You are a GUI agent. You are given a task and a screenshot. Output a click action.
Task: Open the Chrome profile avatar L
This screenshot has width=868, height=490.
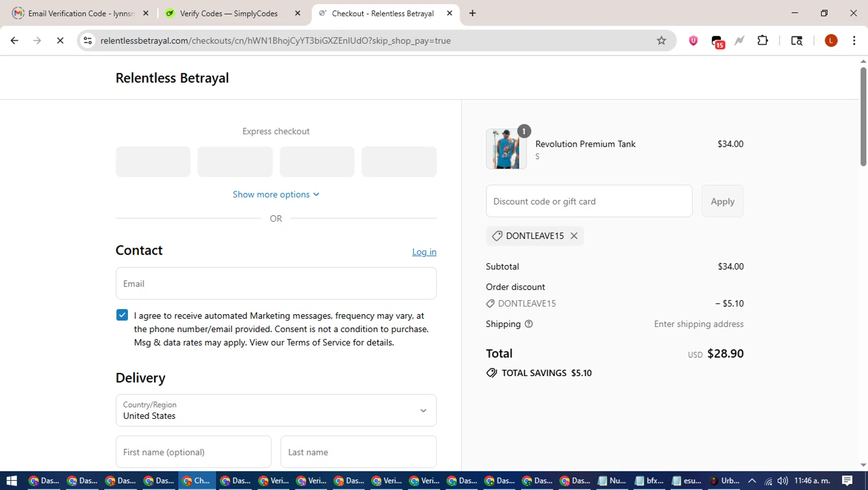831,40
